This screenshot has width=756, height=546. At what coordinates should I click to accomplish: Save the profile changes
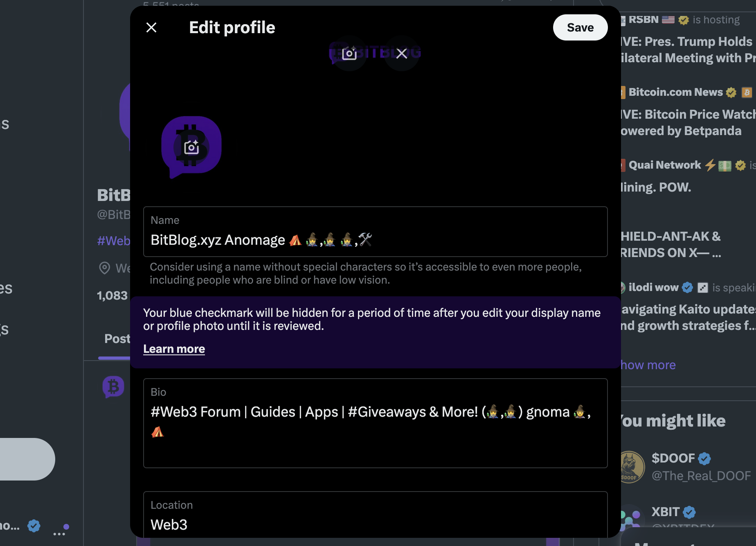(x=580, y=27)
